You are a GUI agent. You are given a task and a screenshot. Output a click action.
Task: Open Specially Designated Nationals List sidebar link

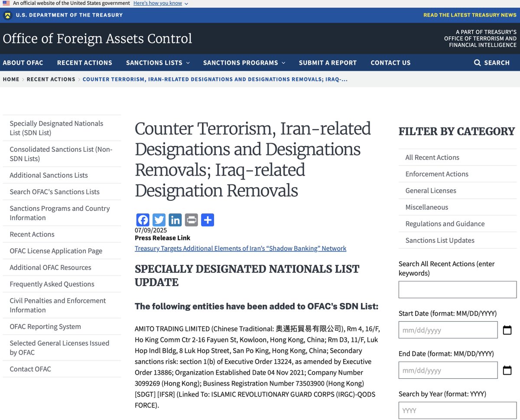point(62,128)
